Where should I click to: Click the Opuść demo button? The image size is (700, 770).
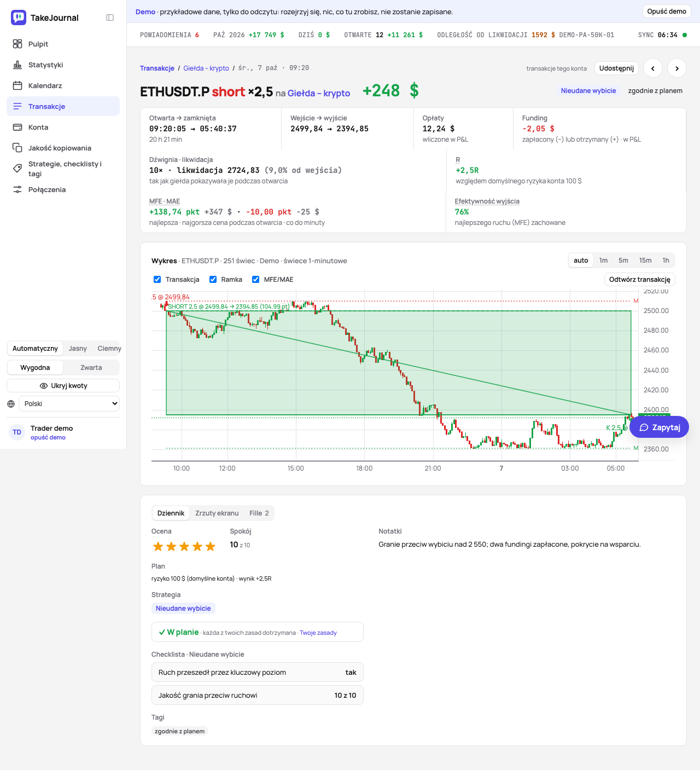667,11
